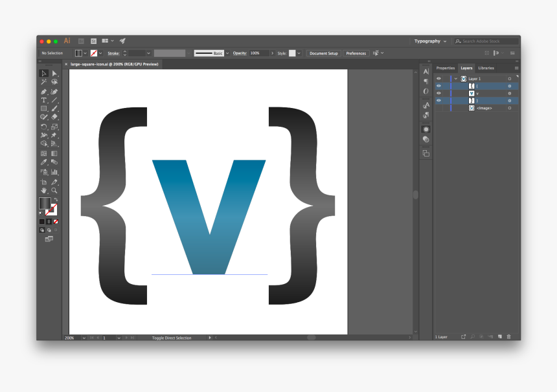Click the Preferences button

click(x=356, y=53)
